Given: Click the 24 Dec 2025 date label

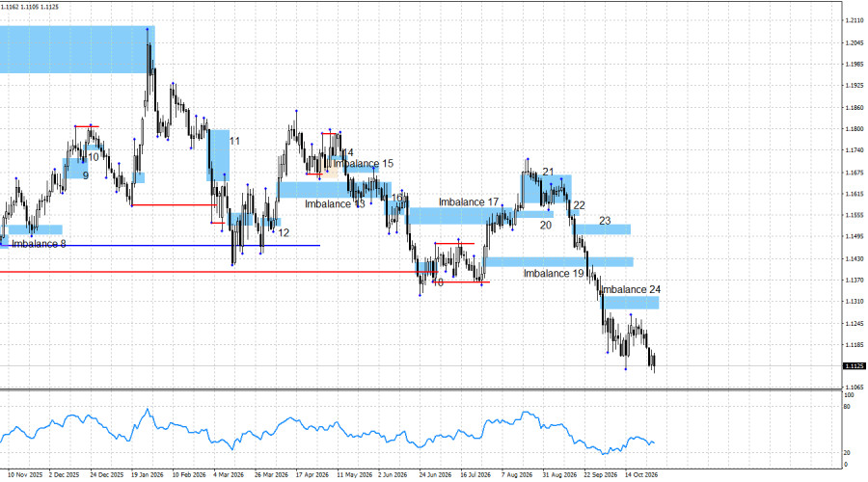Looking at the screenshot, I should click(x=106, y=475).
